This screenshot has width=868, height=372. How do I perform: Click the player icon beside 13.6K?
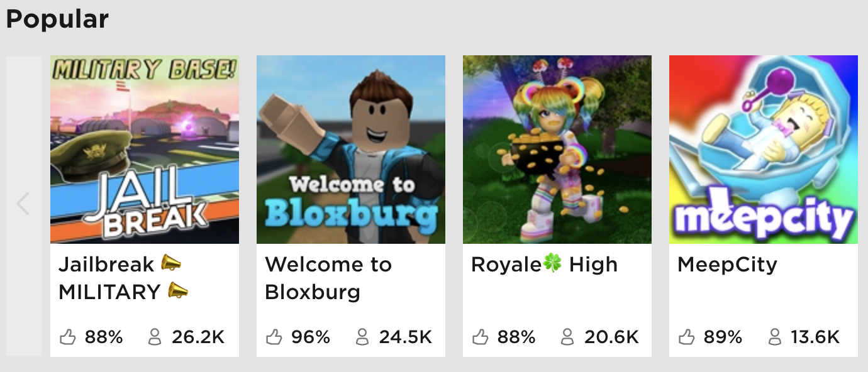click(775, 337)
